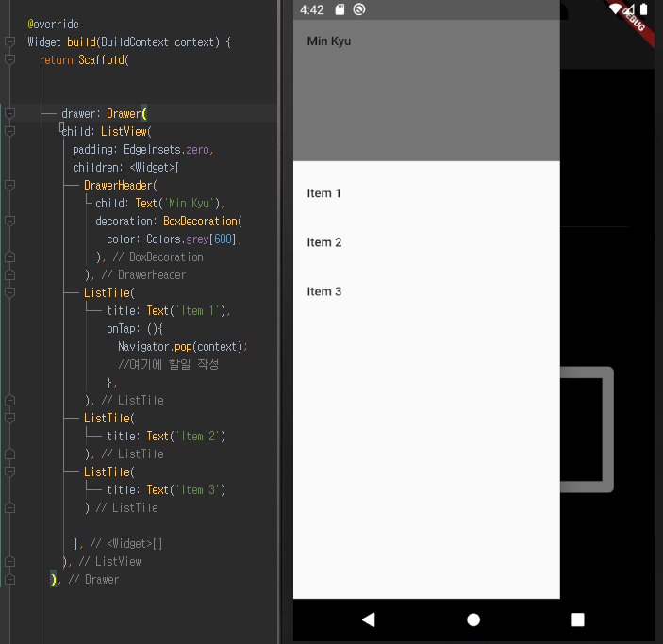Screen dimensions: 663x644
Task: Click the 'Item 3' string in code
Action: pyautogui.click(x=198, y=489)
